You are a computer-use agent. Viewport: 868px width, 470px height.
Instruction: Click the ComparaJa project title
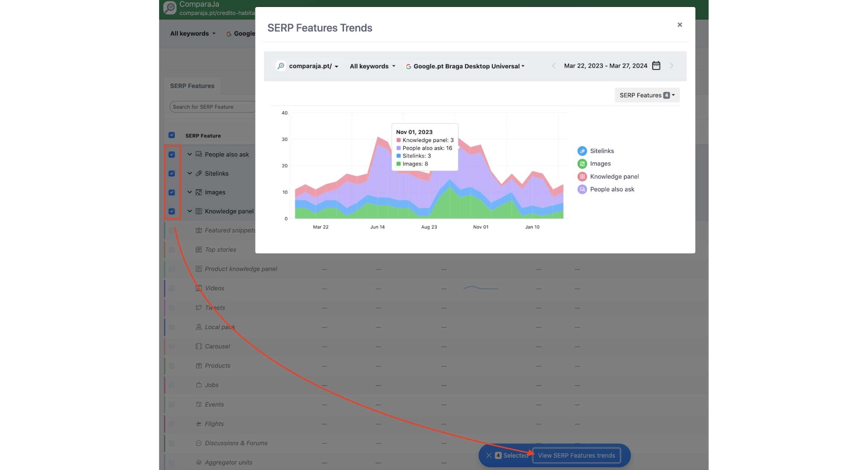(199, 4)
